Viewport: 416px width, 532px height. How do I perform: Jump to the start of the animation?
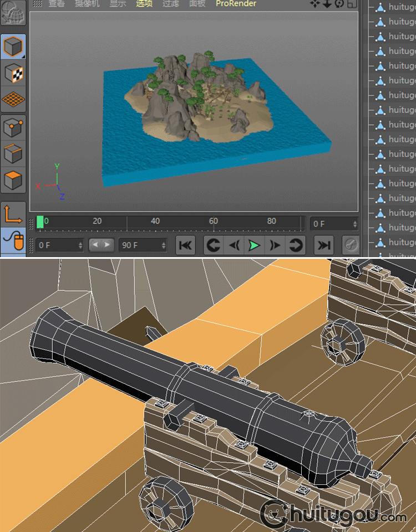pos(185,244)
